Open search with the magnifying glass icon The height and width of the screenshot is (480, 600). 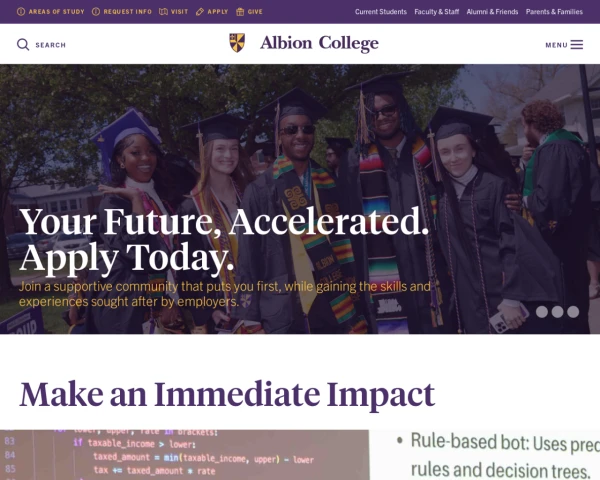click(23, 45)
